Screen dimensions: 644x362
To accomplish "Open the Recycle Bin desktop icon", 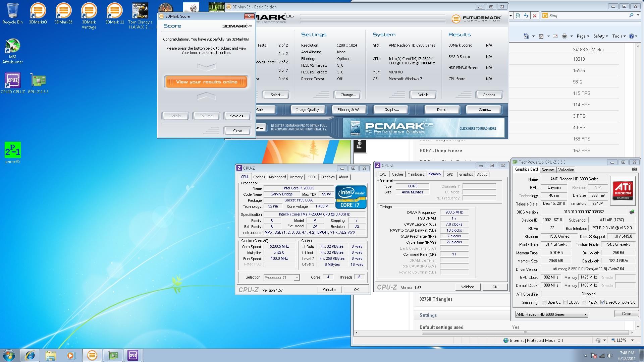I will [13, 13].
